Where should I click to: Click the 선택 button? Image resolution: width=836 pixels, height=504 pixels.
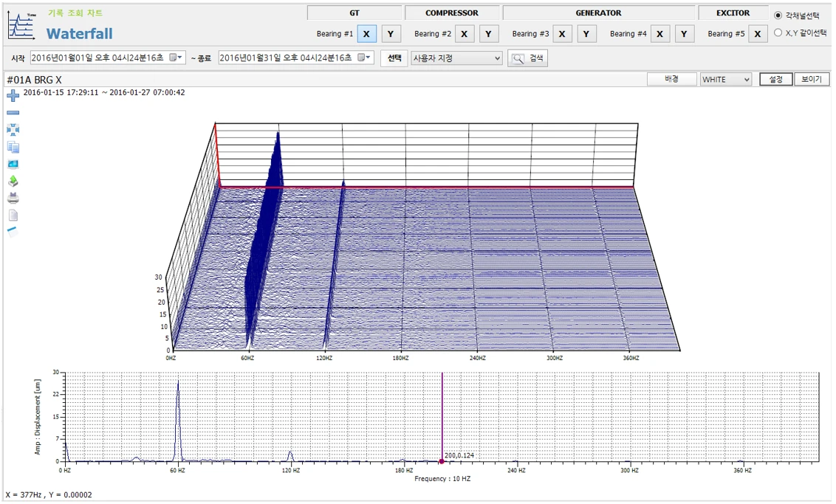tap(394, 58)
